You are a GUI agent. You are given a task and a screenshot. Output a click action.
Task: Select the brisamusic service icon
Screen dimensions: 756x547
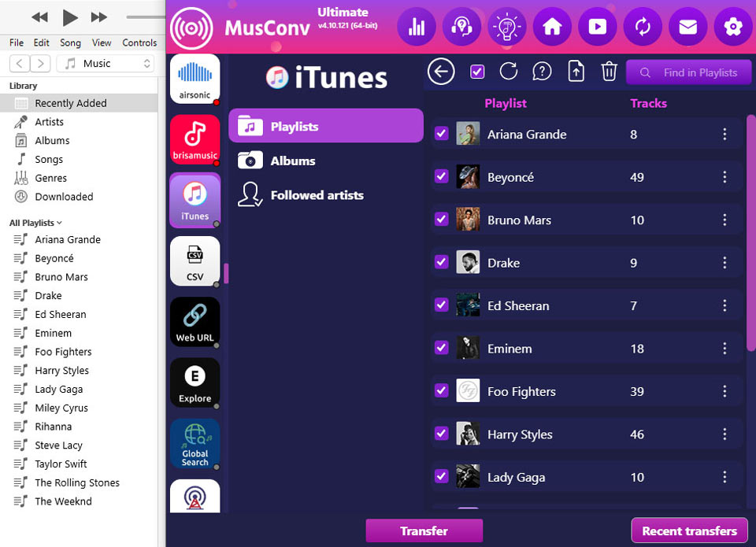(x=195, y=140)
